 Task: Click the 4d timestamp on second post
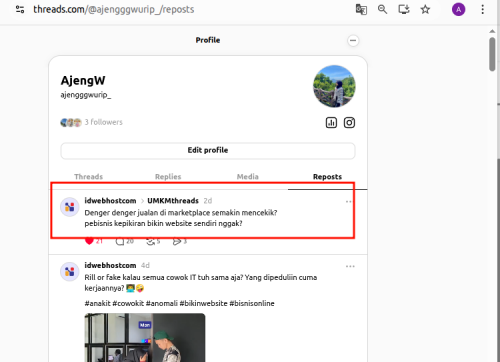tap(145, 265)
